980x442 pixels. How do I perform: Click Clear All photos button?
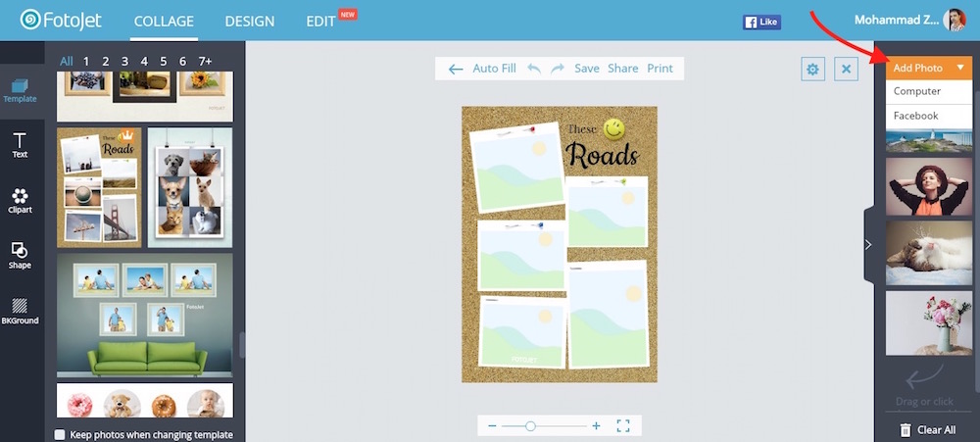click(927, 429)
